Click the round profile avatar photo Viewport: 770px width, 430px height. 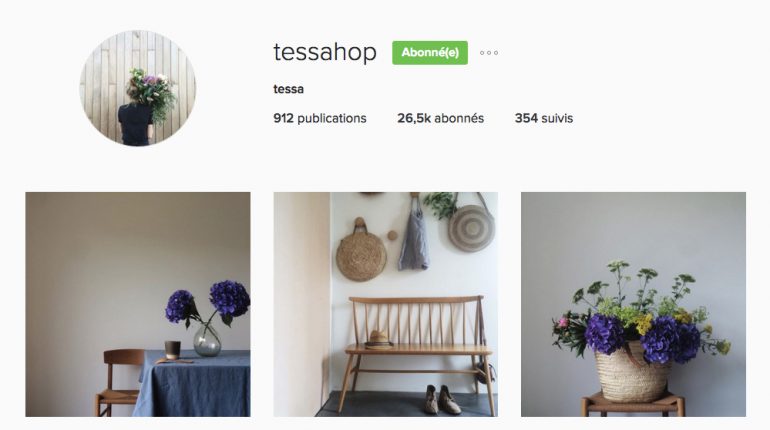138,88
